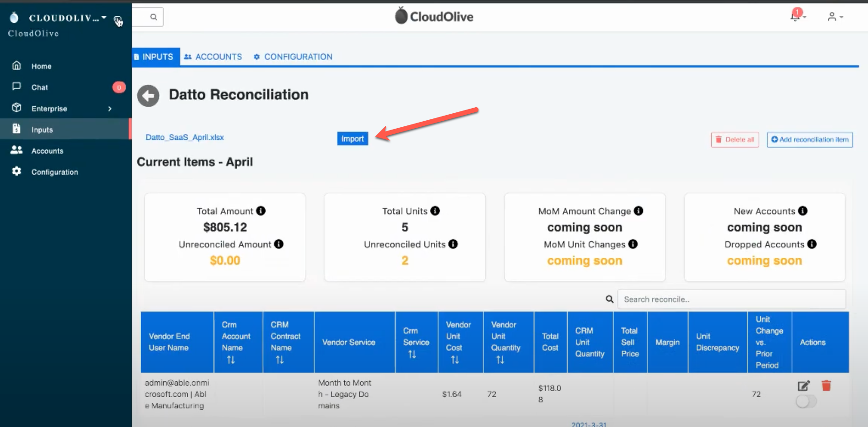Image resolution: width=868 pixels, height=427 pixels.
Task: Switch to the ACCOUNTS tab
Action: coord(213,57)
